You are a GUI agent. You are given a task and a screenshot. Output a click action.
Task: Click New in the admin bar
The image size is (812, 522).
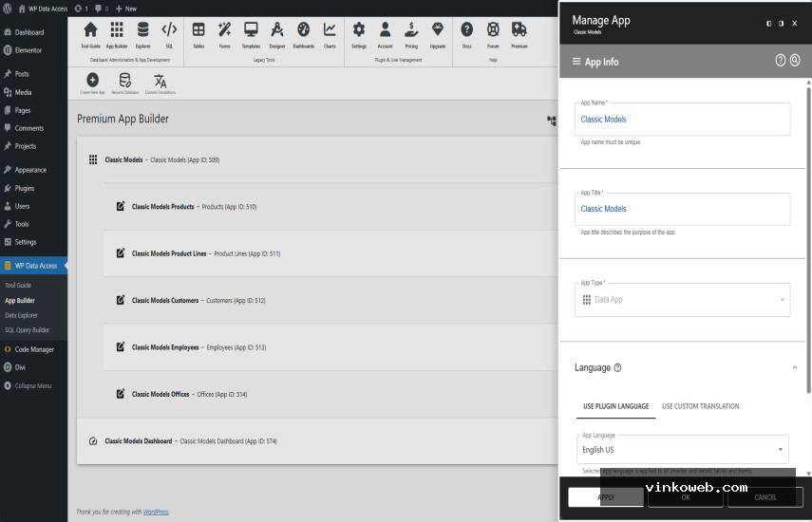click(126, 9)
